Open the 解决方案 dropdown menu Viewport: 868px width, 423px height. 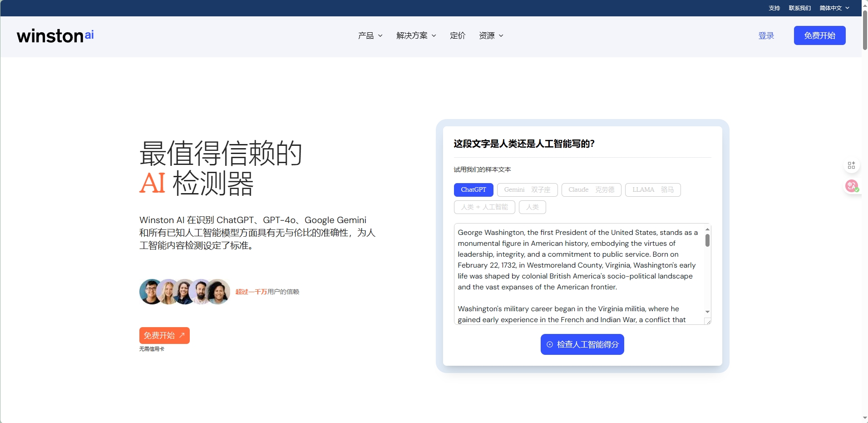pos(416,35)
